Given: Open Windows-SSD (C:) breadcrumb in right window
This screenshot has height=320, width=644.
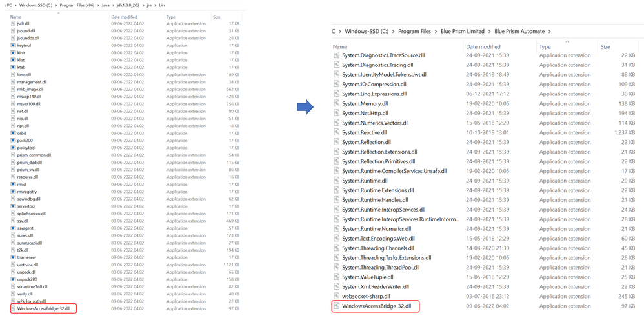Looking at the screenshot, I should click(x=367, y=31).
